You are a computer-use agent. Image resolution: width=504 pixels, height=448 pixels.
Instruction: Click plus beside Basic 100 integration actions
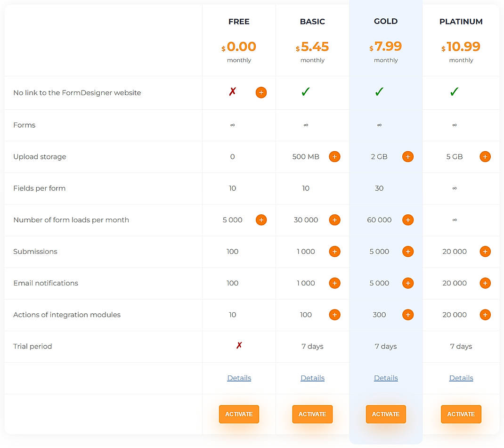[334, 315]
